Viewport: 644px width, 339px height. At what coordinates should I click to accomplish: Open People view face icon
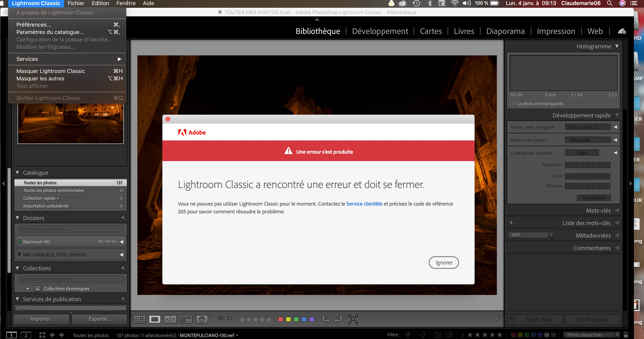click(202, 319)
